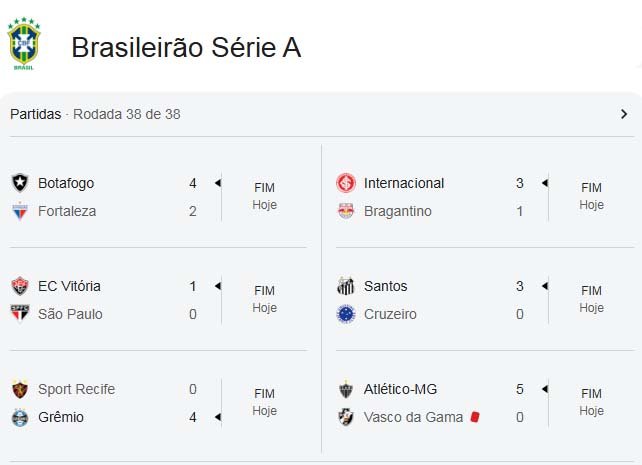Screen dimensions: 642x465
Task: Open the Partidas Rodada 38 header
Action: (95, 114)
